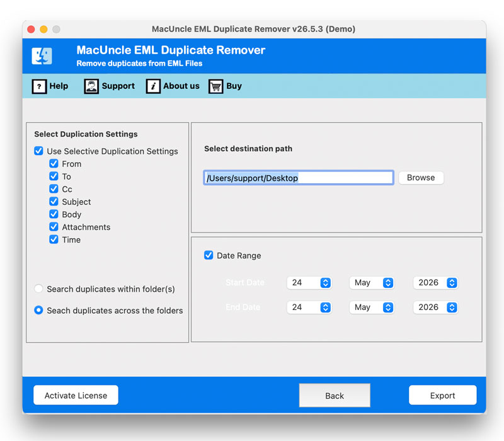The image size is (504, 441).
Task: Click the Support person icon
Action: 91,86
